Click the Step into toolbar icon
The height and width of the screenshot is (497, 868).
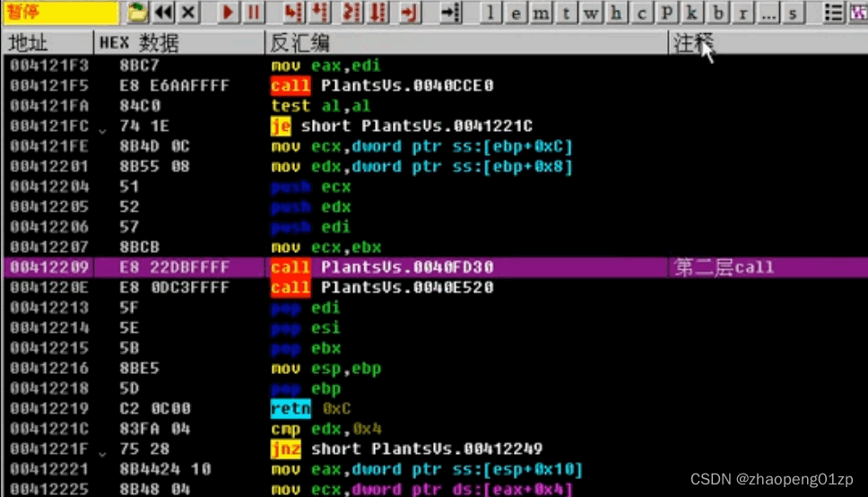click(x=293, y=13)
